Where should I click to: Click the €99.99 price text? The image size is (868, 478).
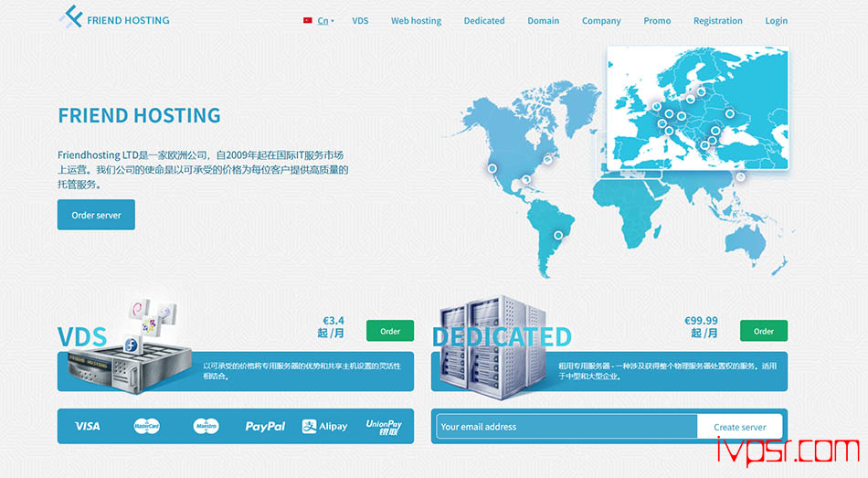[x=701, y=321]
